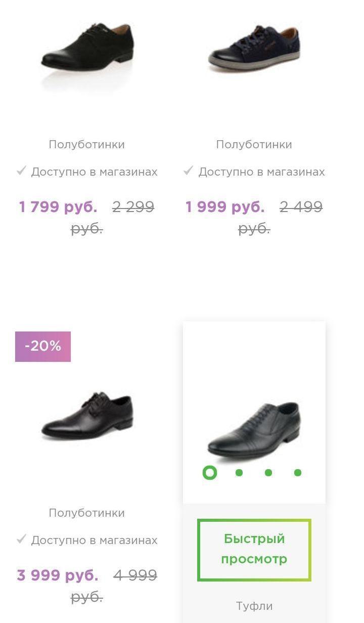Select the third image dot under black oxford

(x=268, y=473)
